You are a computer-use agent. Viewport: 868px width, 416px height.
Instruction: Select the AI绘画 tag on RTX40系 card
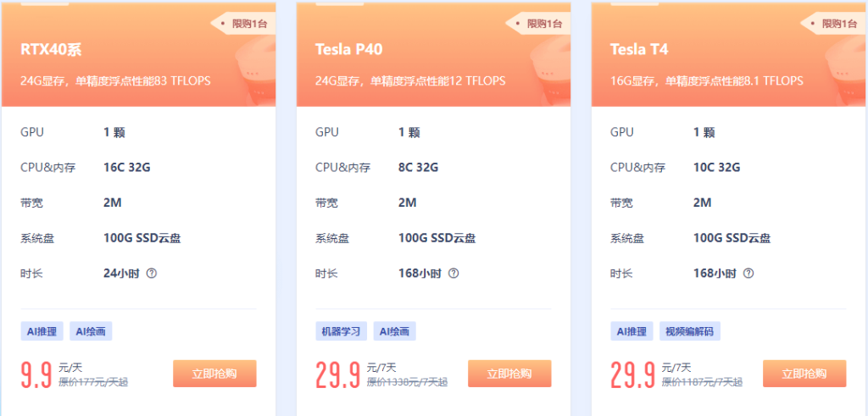click(91, 331)
